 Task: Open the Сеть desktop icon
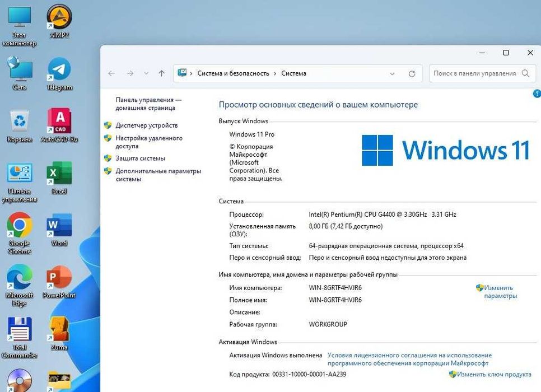click(19, 73)
